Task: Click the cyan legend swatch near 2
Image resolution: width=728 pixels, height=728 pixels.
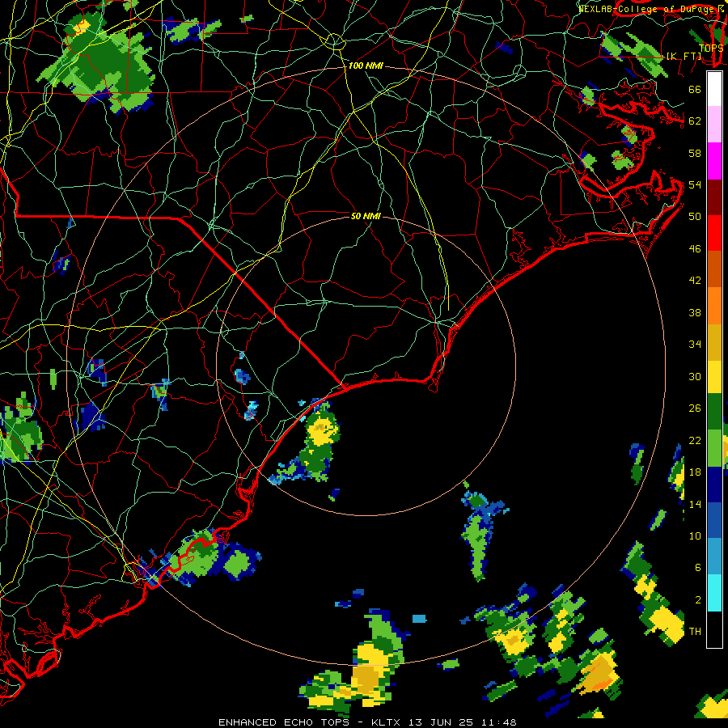Action: tap(714, 593)
